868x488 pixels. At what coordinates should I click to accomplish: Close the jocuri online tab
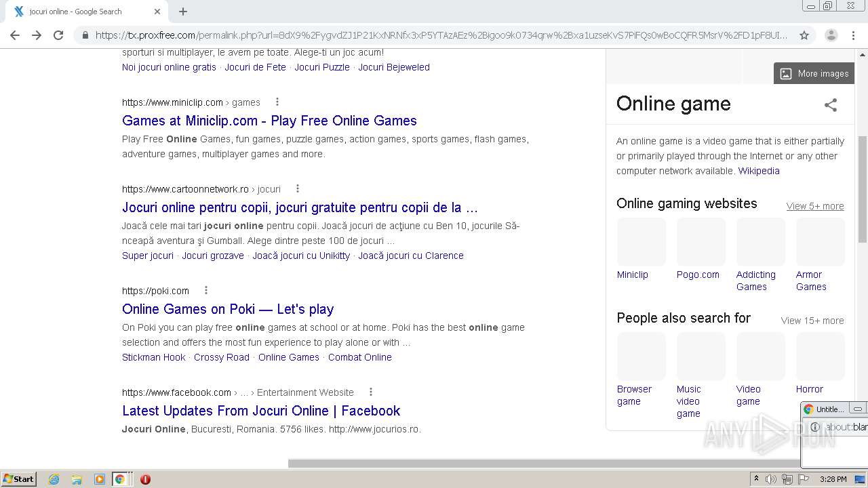click(x=157, y=12)
